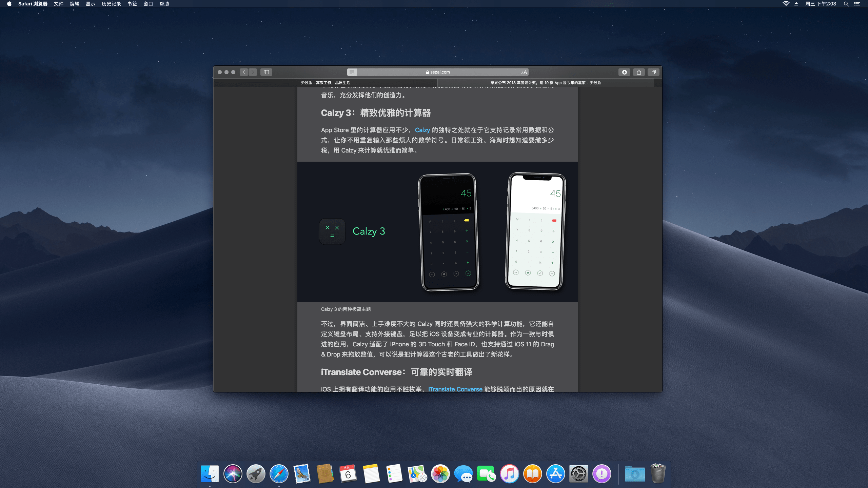This screenshot has width=868, height=488.
Task: Open Notes from the Dock
Action: (x=371, y=473)
